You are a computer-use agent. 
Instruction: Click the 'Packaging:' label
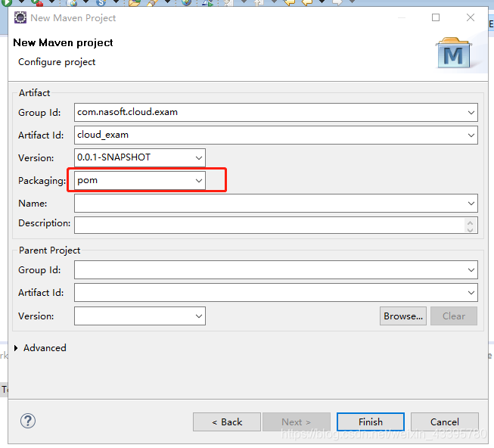[42, 181]
